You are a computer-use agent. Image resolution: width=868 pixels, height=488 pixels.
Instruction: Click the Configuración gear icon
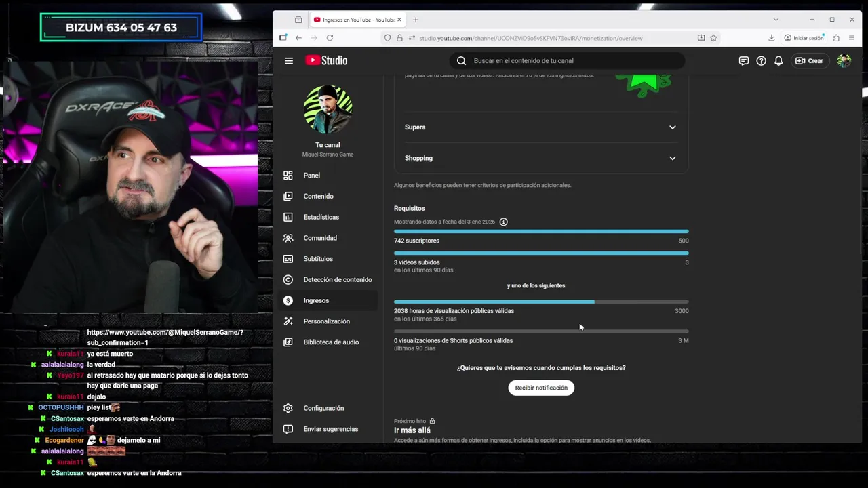click(288, 408)
